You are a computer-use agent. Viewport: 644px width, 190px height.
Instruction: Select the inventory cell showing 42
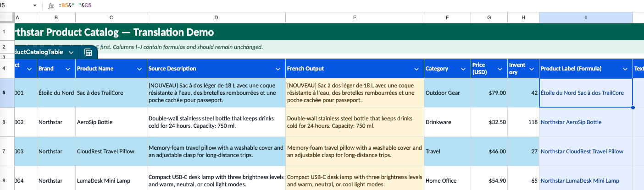pyautogui.click(x=523, y=93)
